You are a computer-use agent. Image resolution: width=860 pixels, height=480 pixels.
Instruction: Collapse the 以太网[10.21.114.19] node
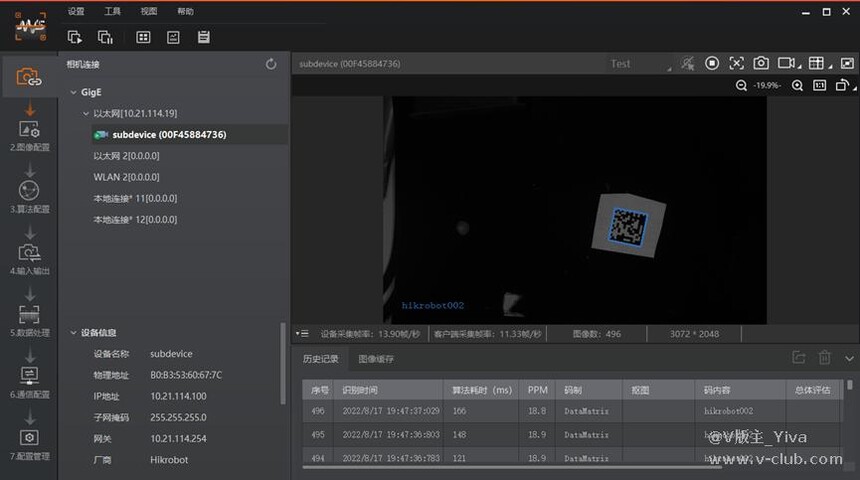tap(86, 114)
